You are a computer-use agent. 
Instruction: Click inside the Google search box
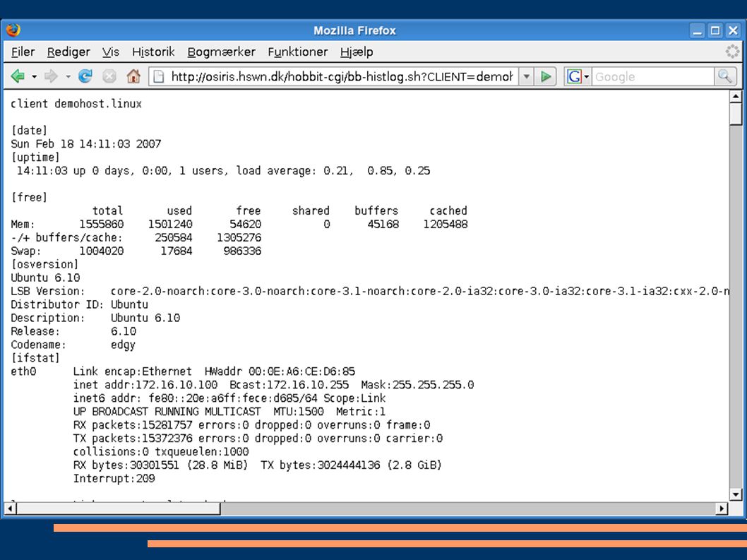[x=653, y=77]
